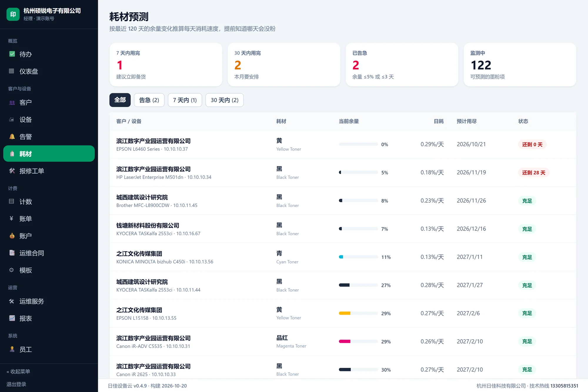Image resolution: width=588 pixels, height=392 pixels.
Task: Click the 运维合同 document icon
Action: pos(12,253)
